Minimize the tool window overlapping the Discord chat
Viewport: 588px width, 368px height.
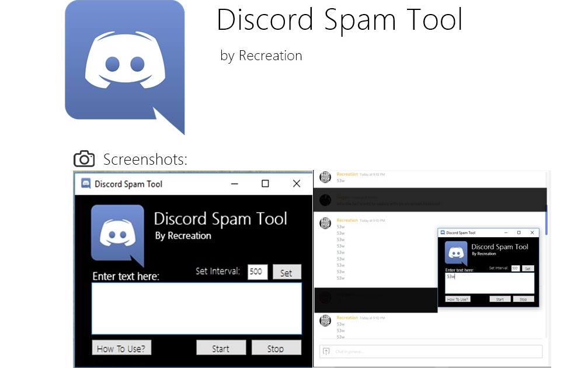[506, 233]
